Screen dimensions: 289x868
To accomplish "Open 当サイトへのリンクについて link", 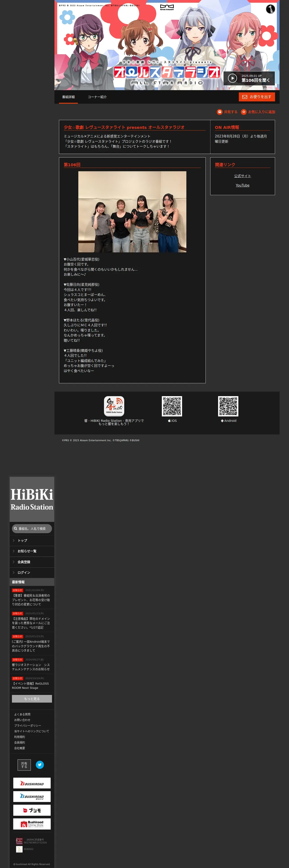I will 32,731.
